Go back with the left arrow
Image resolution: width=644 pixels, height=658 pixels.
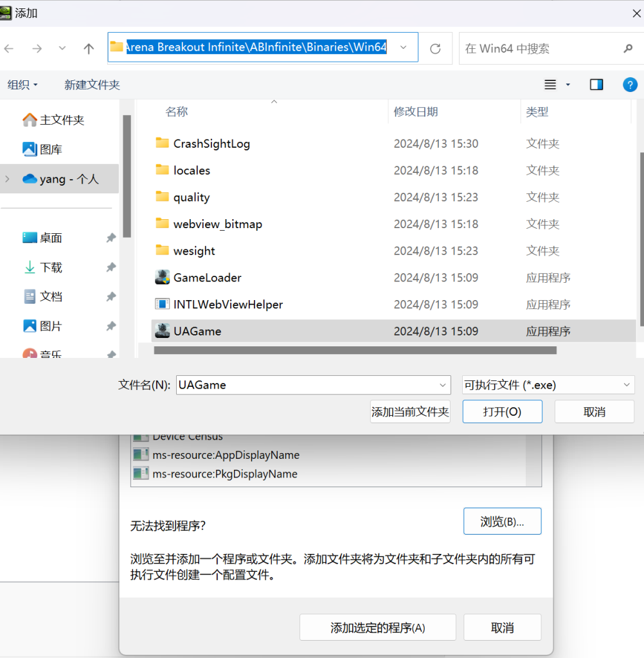pyautogui.click(x=9, y=49)
